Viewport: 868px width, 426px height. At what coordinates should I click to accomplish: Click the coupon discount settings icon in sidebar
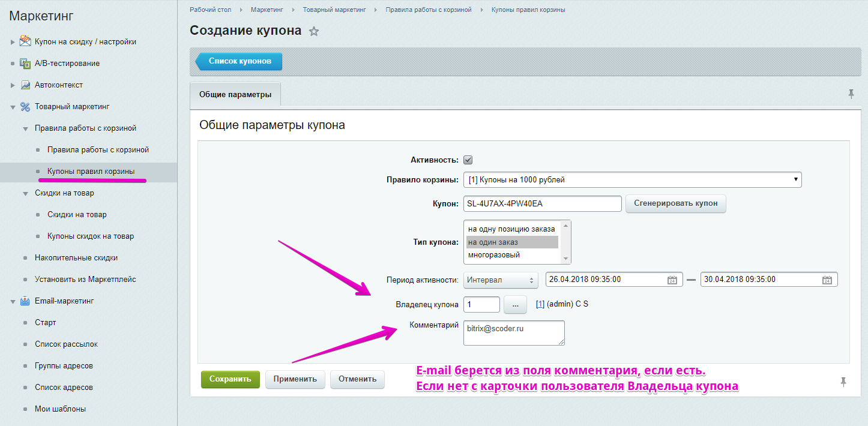point(25,41)
